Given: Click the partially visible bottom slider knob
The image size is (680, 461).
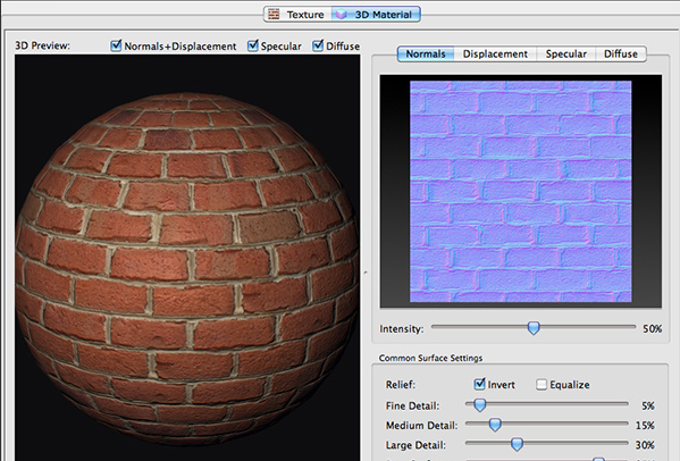Looking at the screenshot, I should [x=598, y=459].
